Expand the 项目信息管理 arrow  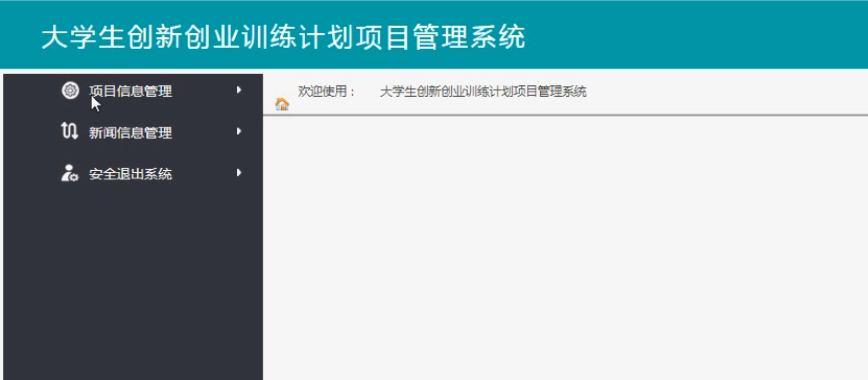tap(239, 90)
